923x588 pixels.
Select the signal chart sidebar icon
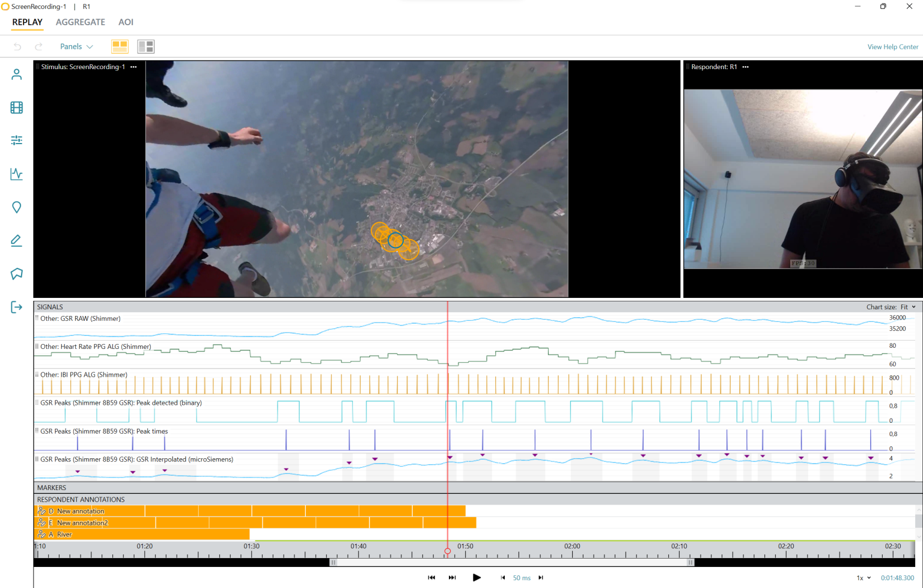click(x=17, y=174)
